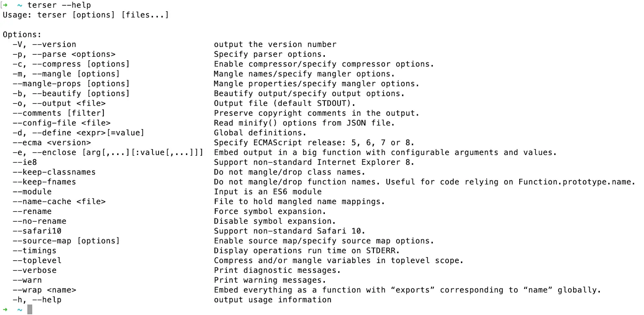Click 'Support non-standard Safari 10.' description
Viewport: 644px width, 315px height.
coord(289,231)
